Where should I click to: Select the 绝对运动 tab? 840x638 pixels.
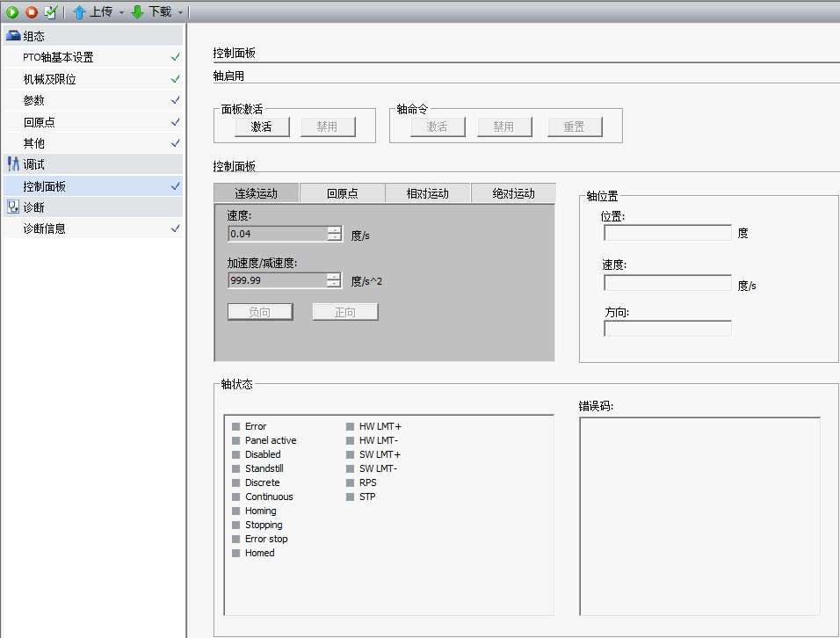(513, 193)
